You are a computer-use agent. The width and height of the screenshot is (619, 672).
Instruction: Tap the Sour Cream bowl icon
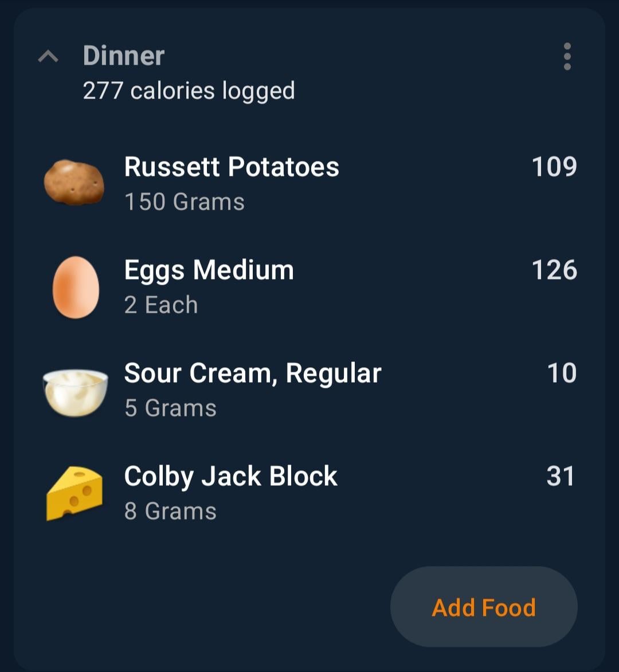76,392
